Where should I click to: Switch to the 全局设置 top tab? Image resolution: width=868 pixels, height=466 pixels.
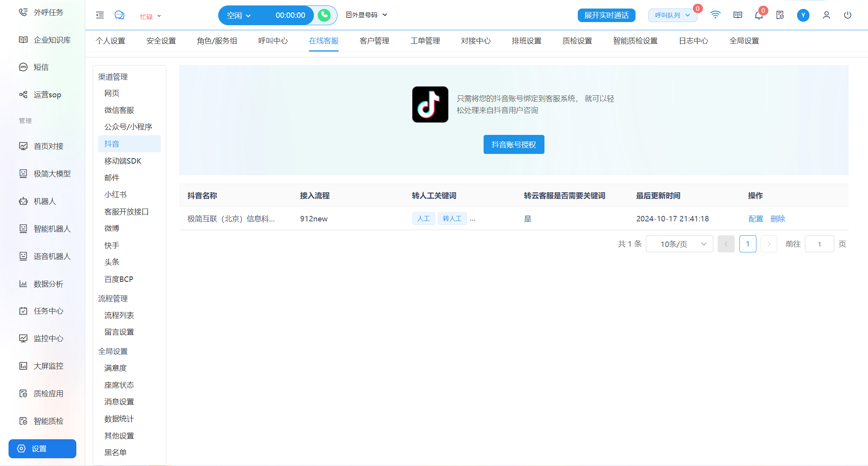pos(744,41)
